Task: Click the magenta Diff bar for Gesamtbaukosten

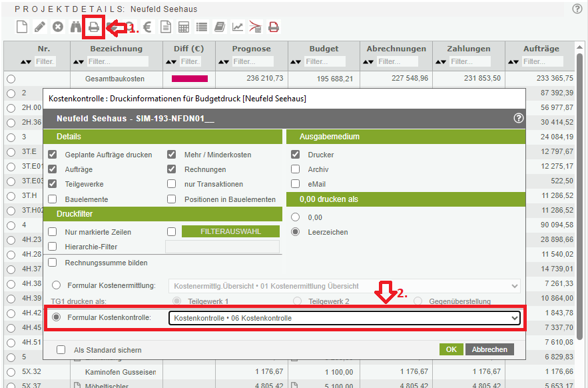Action: point(190,79)
